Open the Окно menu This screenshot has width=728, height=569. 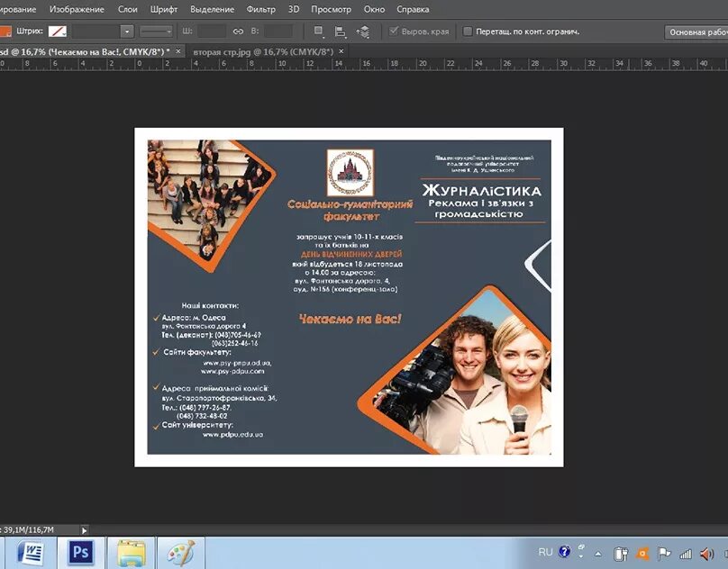click(x=374, y=9)
